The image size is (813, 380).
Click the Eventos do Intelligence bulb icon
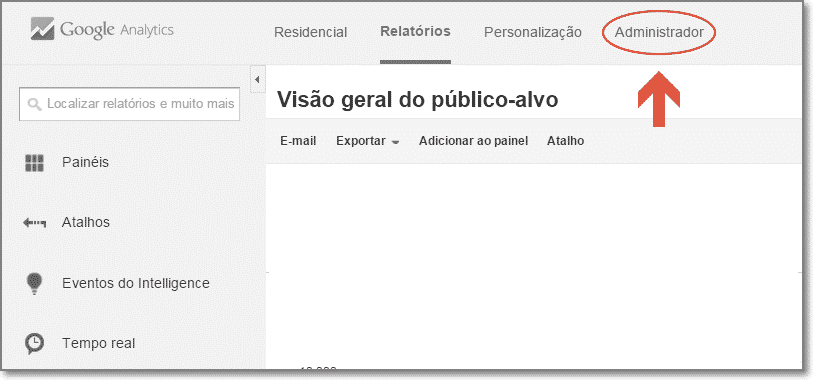[x=34, y=284]
